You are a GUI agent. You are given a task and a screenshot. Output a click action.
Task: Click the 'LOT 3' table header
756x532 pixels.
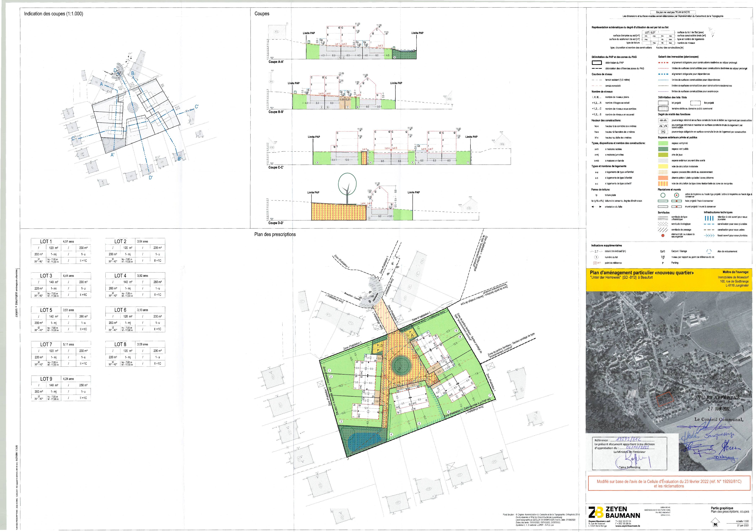[46, 276]
